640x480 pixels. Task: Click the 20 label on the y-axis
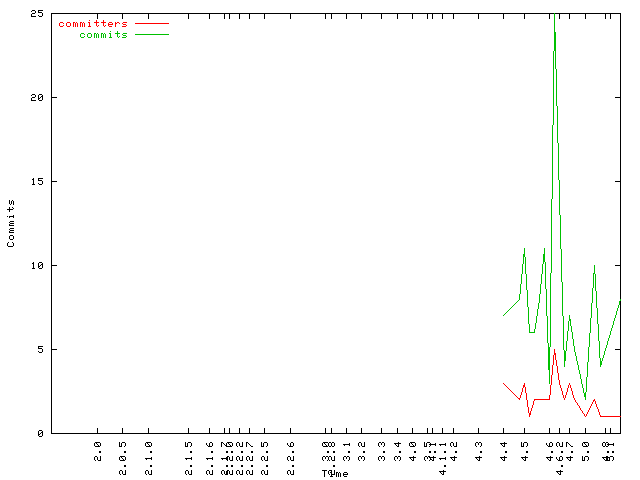35,97
